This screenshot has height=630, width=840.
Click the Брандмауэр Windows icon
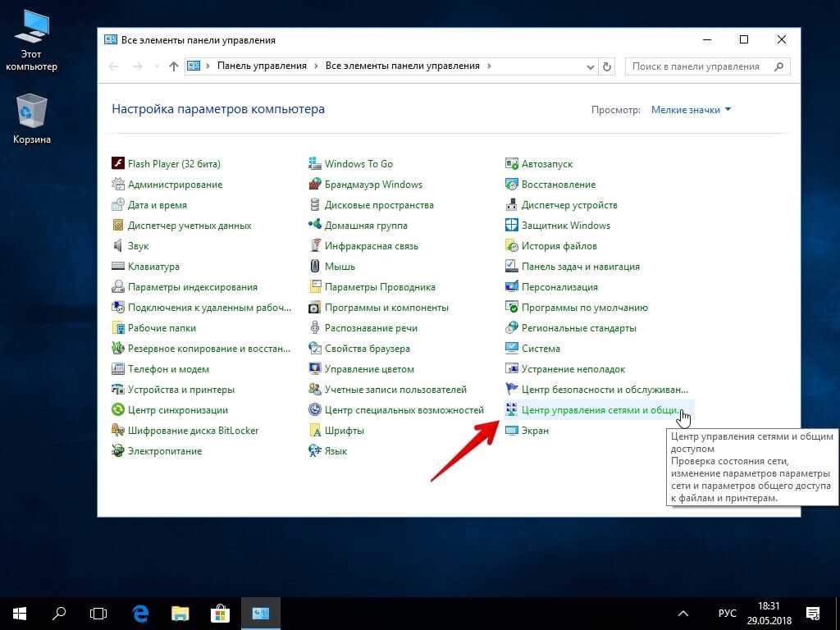(x=315, y=185)
